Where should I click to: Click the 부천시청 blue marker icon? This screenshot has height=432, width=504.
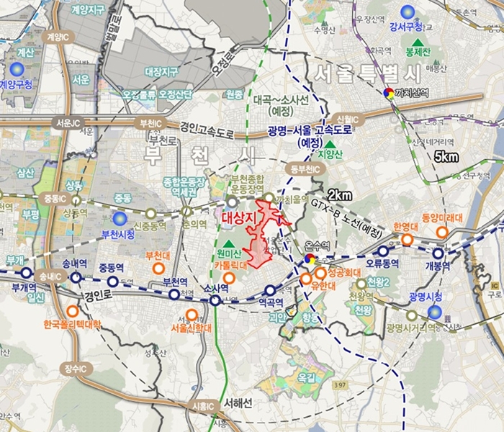coord(120,219)
